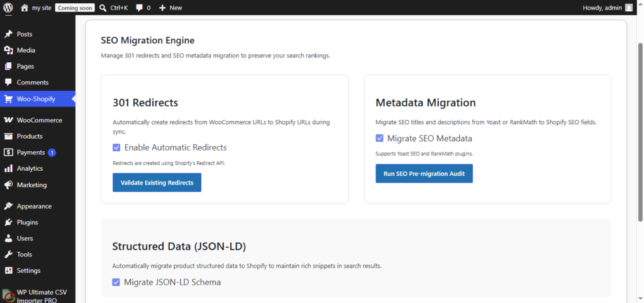Uncheck Enable Automatic Redirects
This screenshot has height=303, width=644.
[116, 147]
